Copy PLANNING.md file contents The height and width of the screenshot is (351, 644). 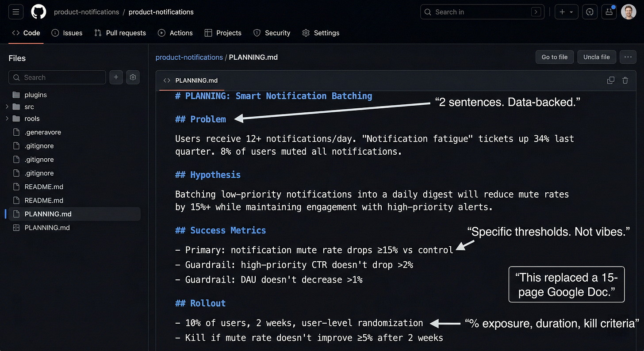point(611,80)
